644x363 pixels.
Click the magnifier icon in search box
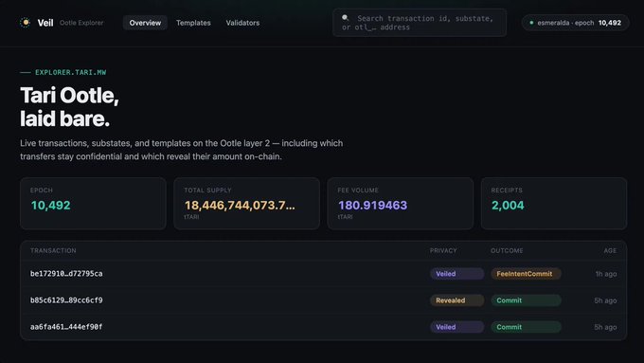point(346,18)
